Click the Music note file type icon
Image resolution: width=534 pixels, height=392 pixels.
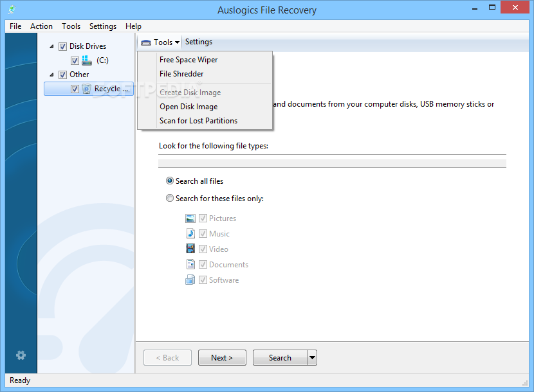point(190,233)
